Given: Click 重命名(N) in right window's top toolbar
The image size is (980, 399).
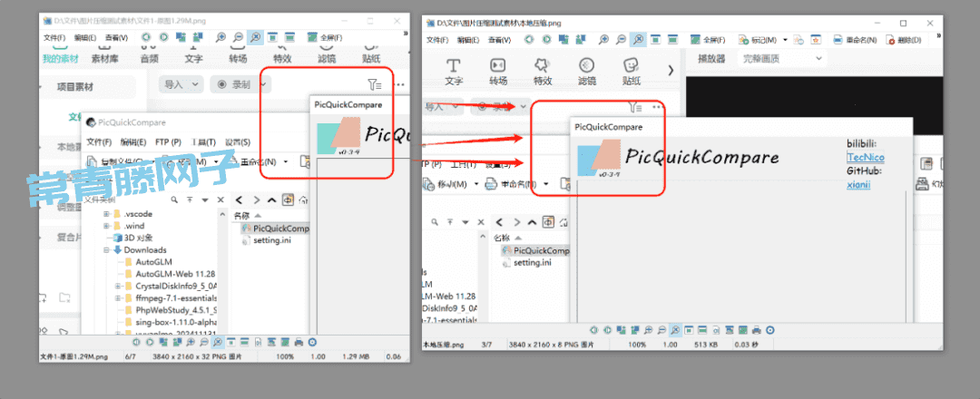Looking at the screenshot, I should point(856,39).
